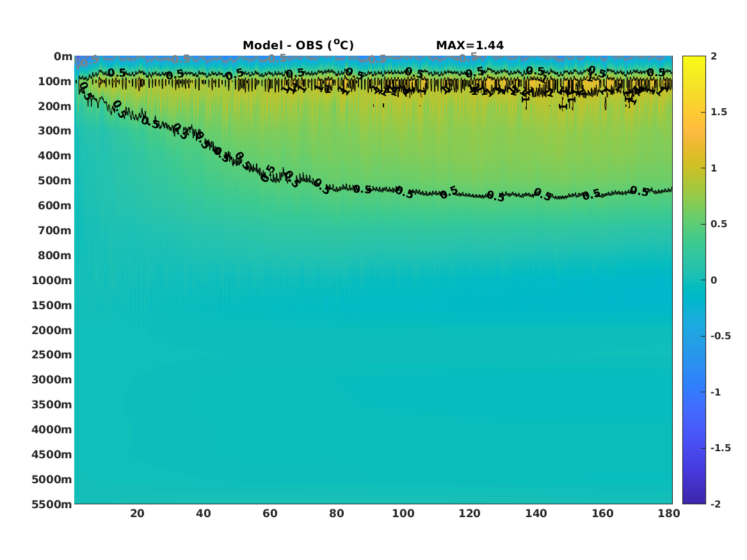Click the '1500m' depth axis label
Image resolution: width=747 pixels, height=560 pixels.
tap(52, 305)
